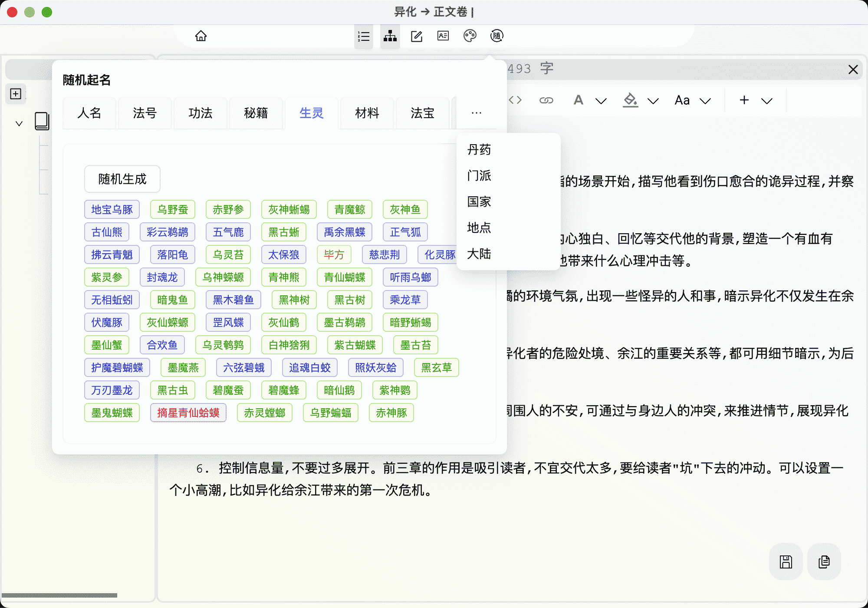Toggle the code brackets formatting icon
Screen dimensions: 868x608
(x=515, y=100)
